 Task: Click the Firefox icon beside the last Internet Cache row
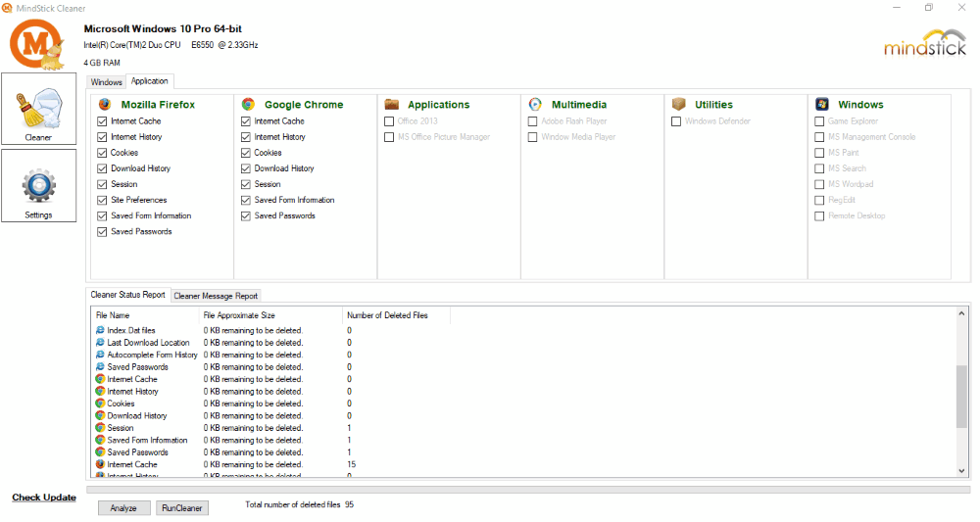click(x=100, y=464)
